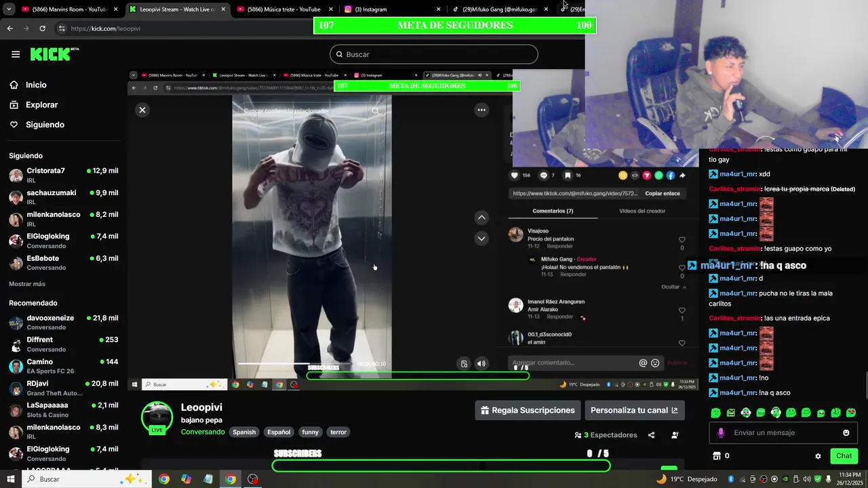Click chat message "!as una entrada epica"

pos(796,318)
